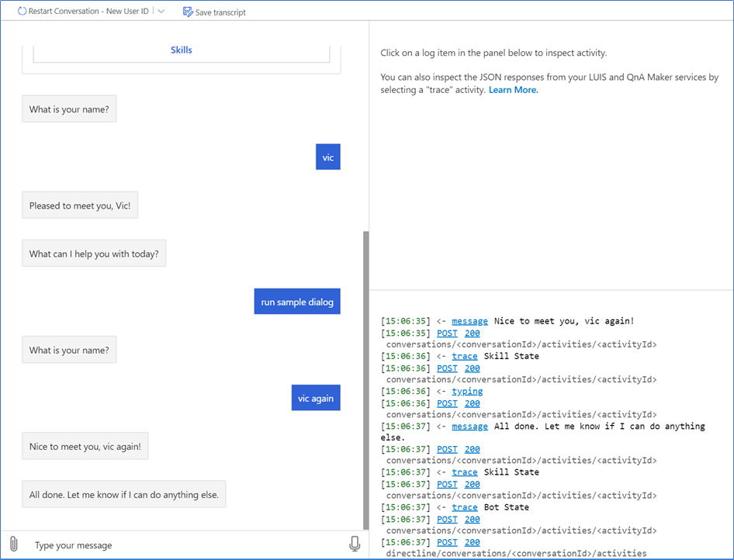Select the user message bubble 'vic'
Screen dimensions: 734x560
point(328,157)
